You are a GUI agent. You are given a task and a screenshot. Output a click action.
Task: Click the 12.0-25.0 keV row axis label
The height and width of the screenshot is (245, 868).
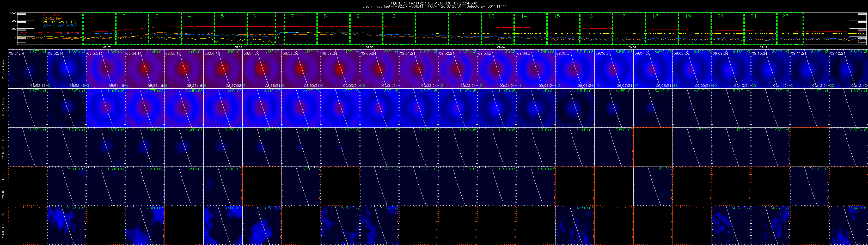(4, 147)
